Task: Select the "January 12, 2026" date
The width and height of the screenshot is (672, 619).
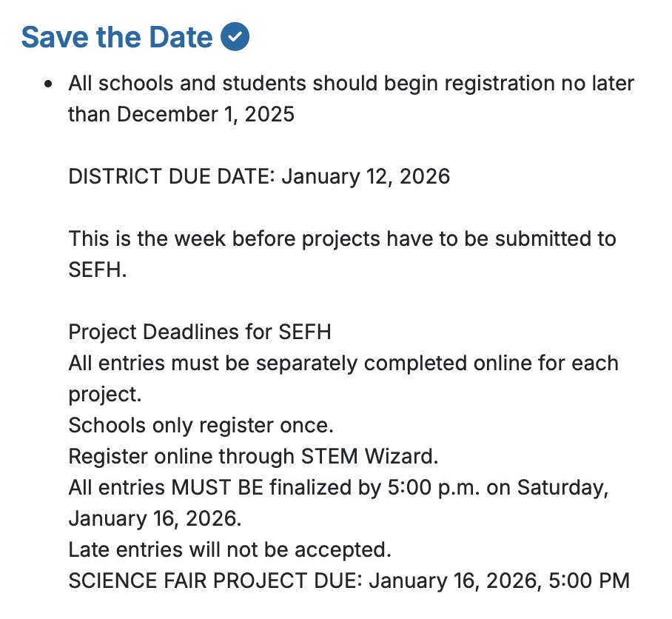Action: [366, 176]
